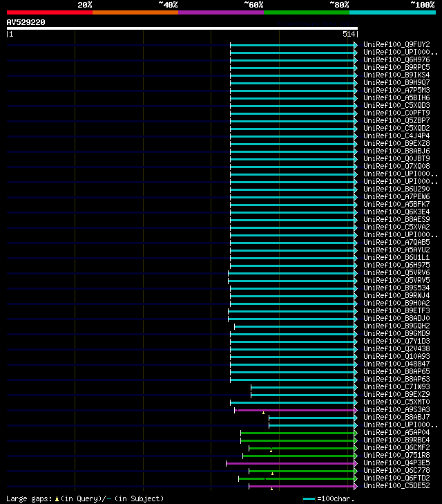Select the UniRef100_Q5VRV6 label
442x504 pixels.
point(396,272)
